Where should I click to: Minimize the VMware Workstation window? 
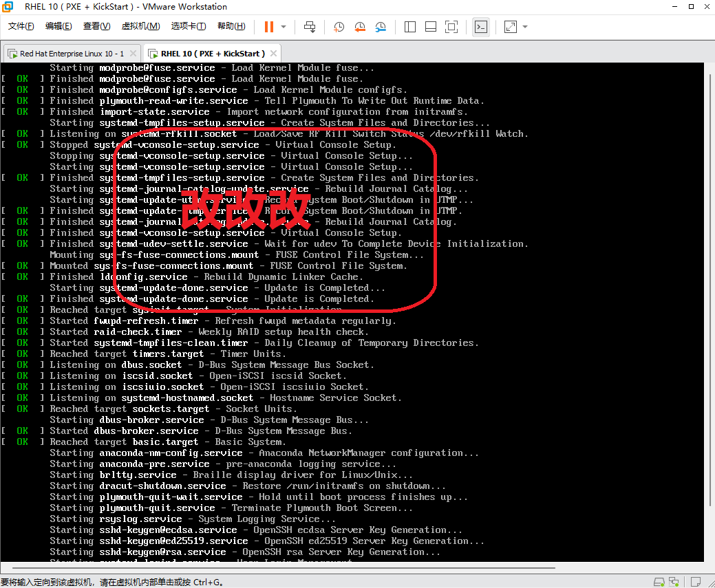[674, 6]
